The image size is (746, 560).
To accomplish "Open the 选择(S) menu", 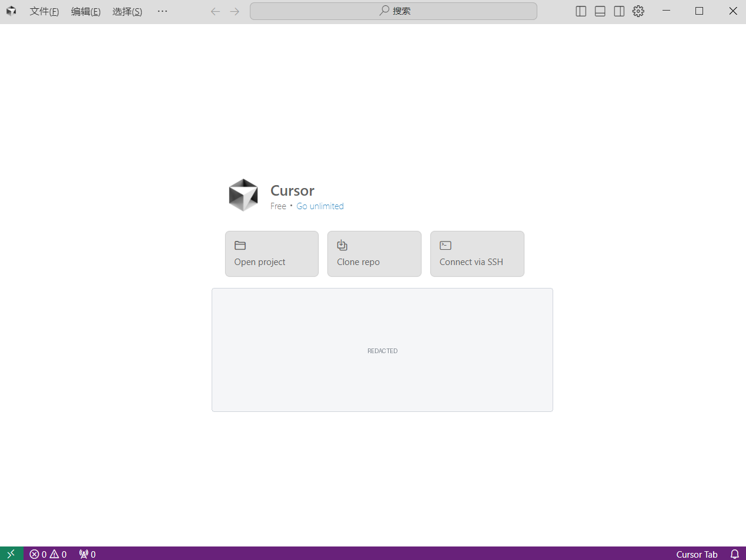I will 127,11.
